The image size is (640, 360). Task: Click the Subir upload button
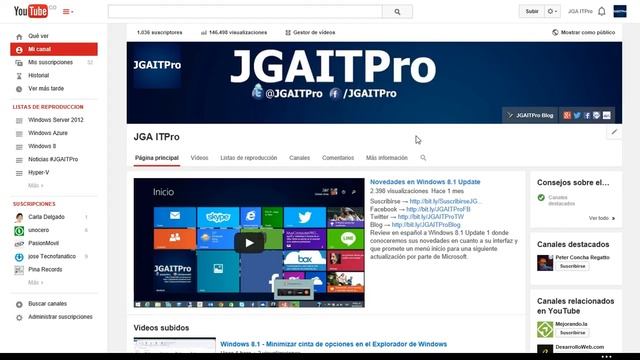point(531,11)
